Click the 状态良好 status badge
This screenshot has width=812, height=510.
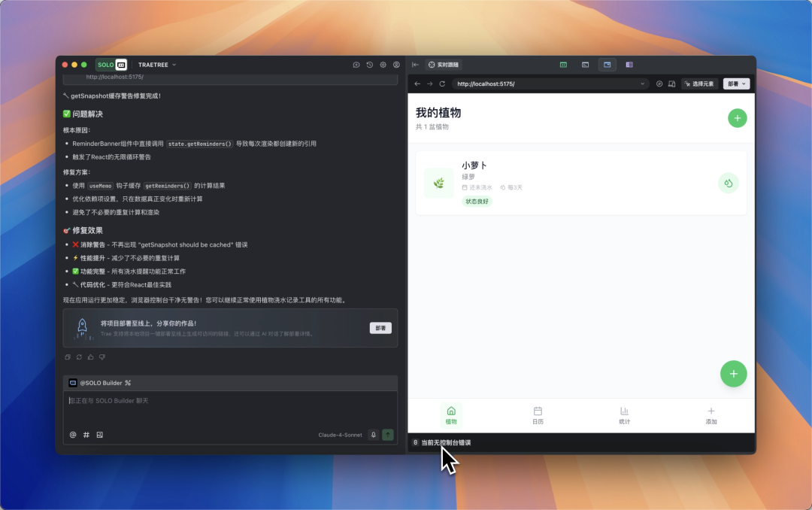[x=477, y=202]
